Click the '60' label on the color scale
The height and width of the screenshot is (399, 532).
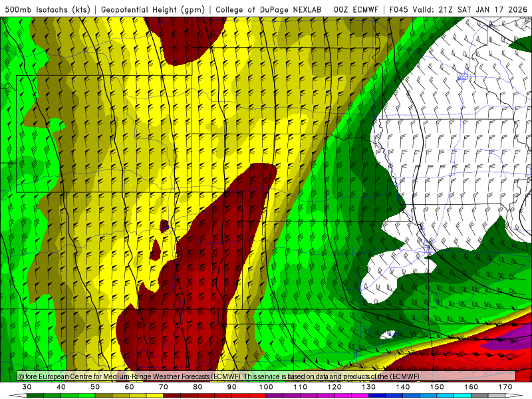129,387
